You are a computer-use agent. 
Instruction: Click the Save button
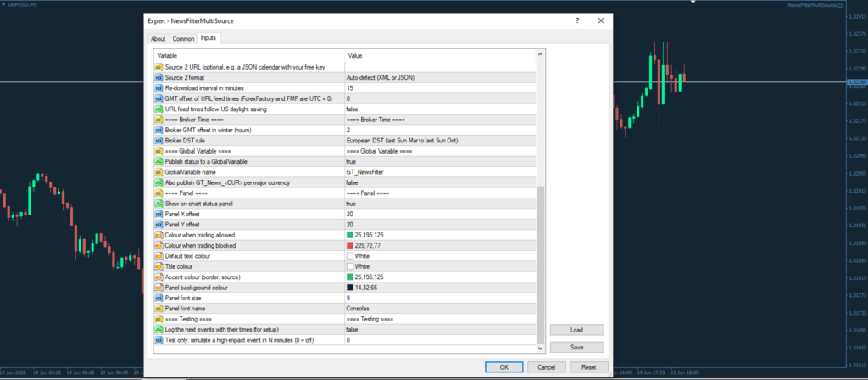tap(576, 347)
